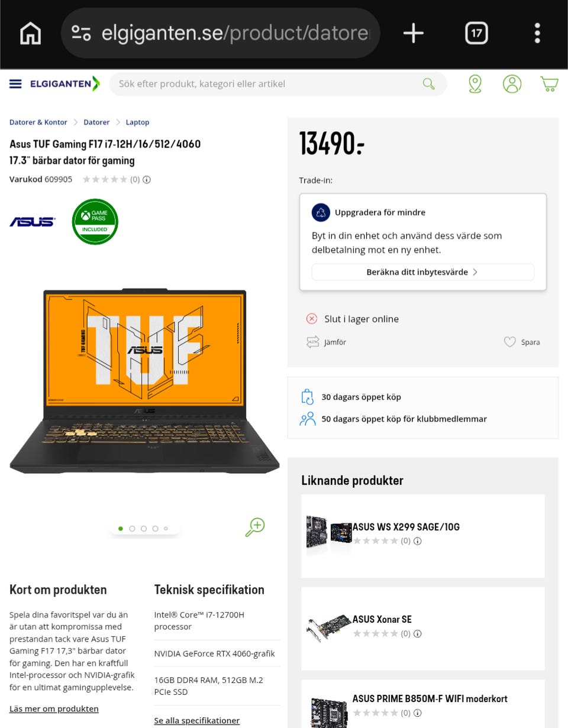The width and height of the screenshot is (568, 728).
Task: Open the hamburger menu next to Elgiganten logo
Action: pyautogui.click(x=15, y=84)
